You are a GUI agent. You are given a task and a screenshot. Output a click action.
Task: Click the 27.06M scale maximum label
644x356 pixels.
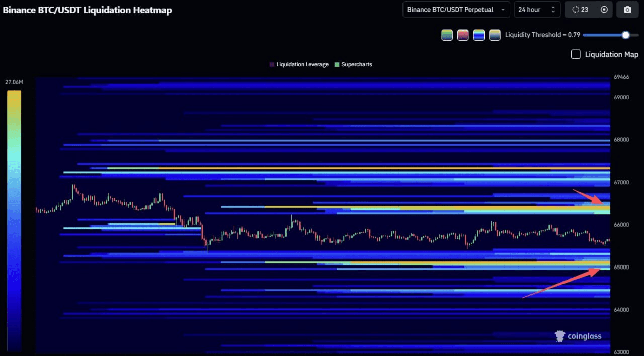coord(14,82)
